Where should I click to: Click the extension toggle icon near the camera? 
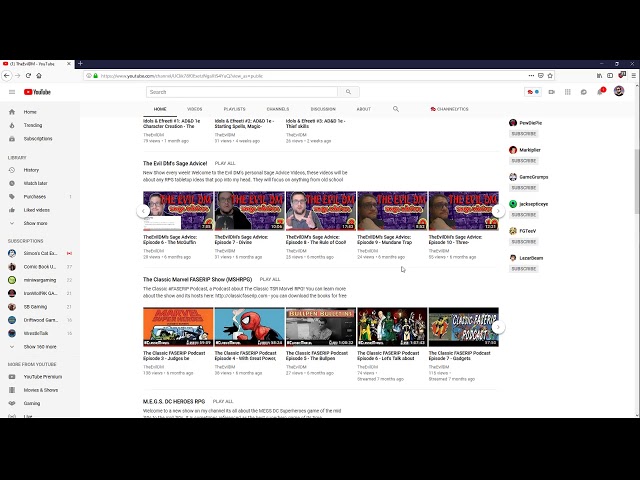pos(533,92)
